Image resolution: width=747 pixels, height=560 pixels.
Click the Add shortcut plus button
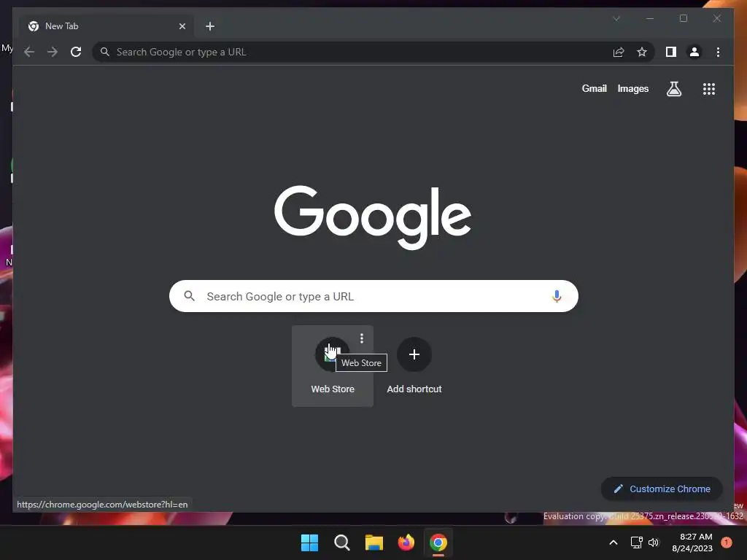pos(414,354)
